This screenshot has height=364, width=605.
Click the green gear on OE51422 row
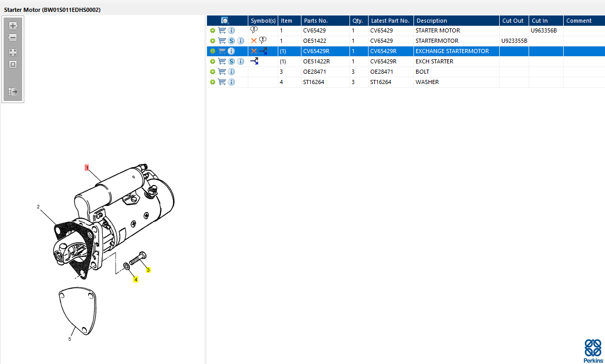pyautogui.click(x=212, y=41)
